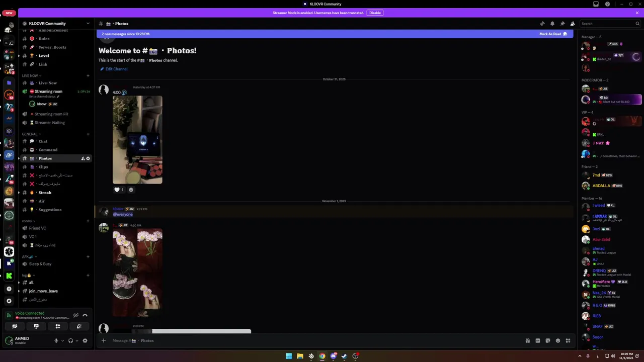Open the gift icon in message bar
The image size is (644, 362).
click(528, 340)
